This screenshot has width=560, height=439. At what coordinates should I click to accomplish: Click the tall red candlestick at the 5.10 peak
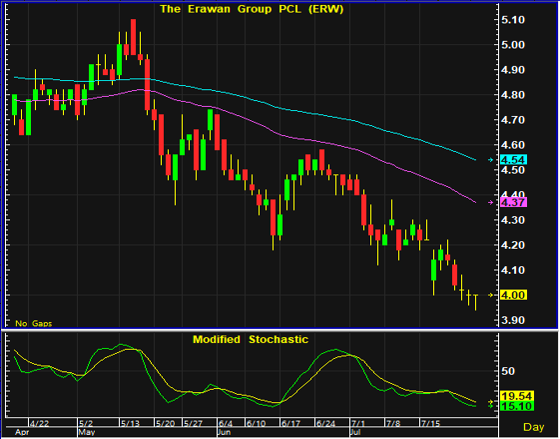coord(133,37)
